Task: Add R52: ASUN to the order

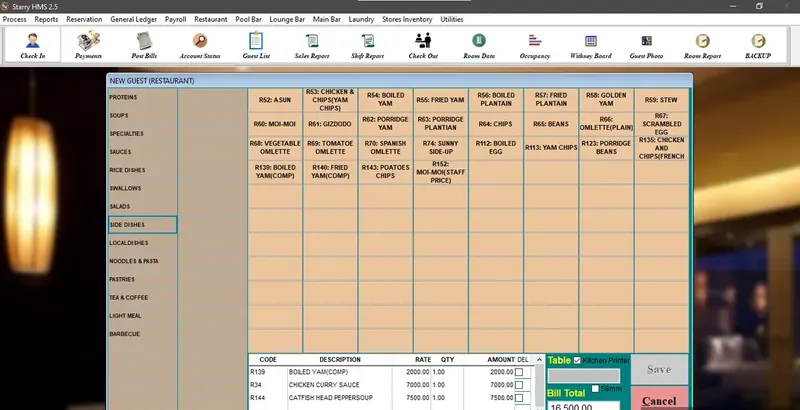Action: pyautogui.click(x=275, y=100)
